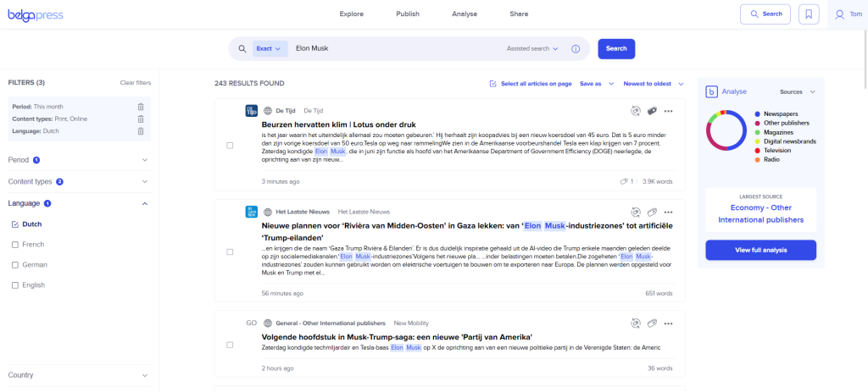Click the '3.9K words' count text
The height and width of the screenshot is (392, 868).
click(658, 181)
